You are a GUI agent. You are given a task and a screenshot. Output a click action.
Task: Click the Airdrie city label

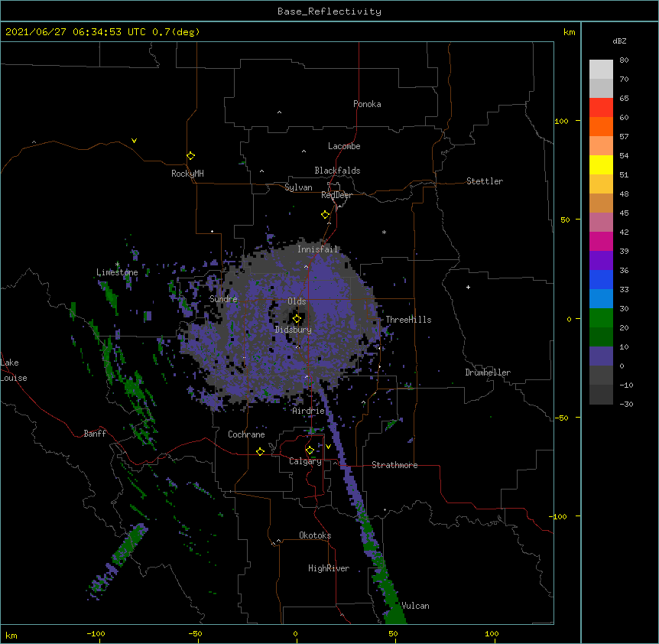309,411
